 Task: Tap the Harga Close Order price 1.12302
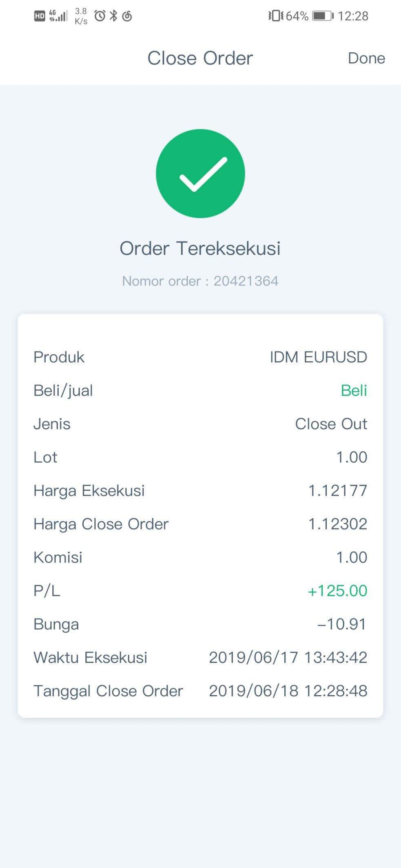click(338, 524)
